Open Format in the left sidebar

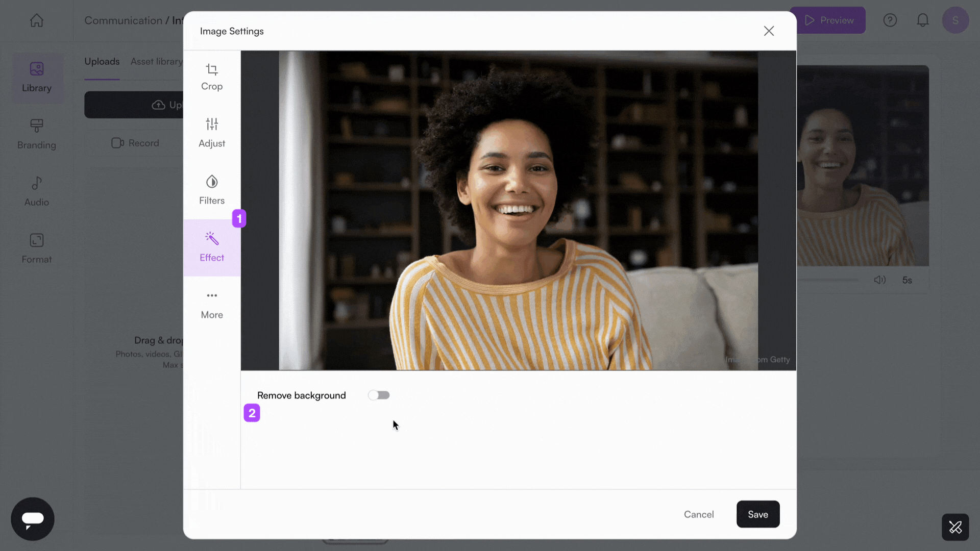[x=37, y=248]
